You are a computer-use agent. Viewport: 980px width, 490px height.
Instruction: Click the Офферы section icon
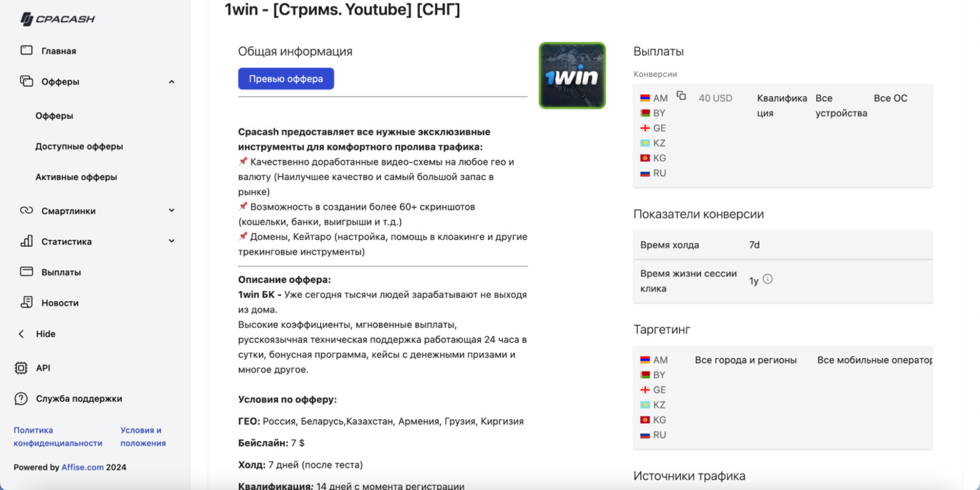[26, 82]
